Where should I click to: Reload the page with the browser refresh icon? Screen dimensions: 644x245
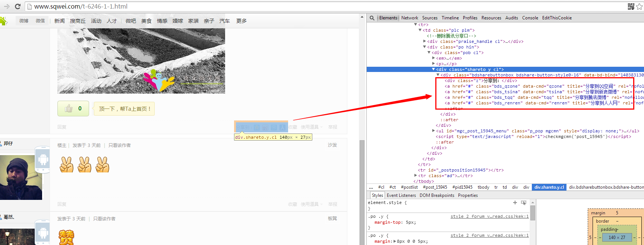(x=18, y=6)
